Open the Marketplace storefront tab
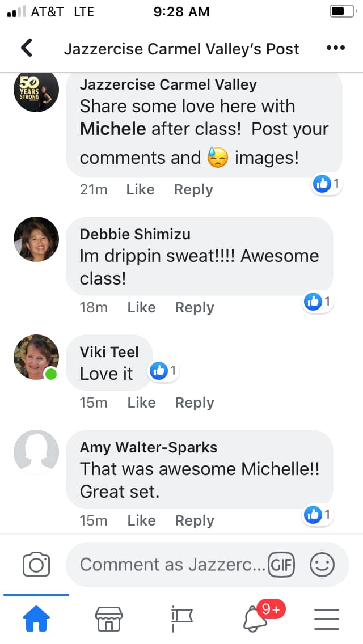 pos(109,618)
